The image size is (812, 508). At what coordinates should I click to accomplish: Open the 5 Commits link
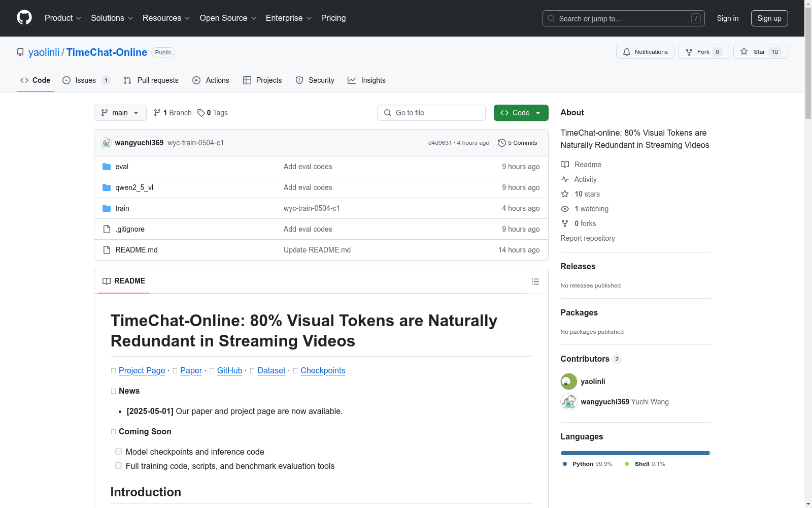[x=518, y=143]
